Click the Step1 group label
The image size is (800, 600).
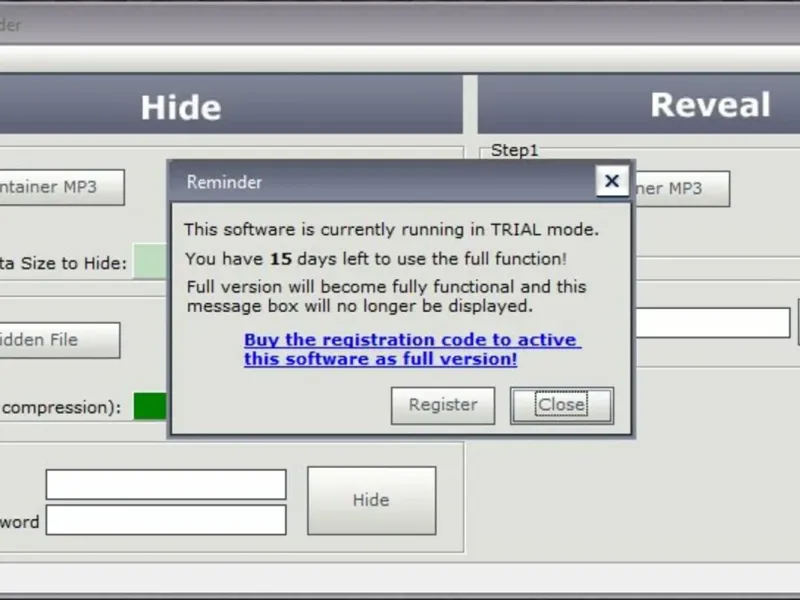[x=514, y=150]
